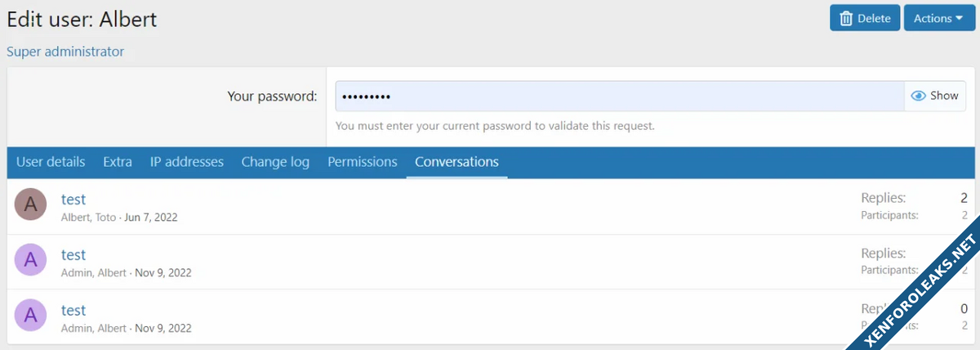
Task: Select the Permissions tab
Action: (x=363, y=162)
